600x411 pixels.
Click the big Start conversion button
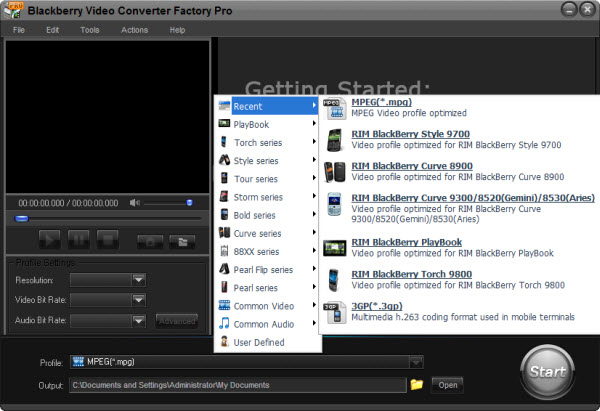548,372
